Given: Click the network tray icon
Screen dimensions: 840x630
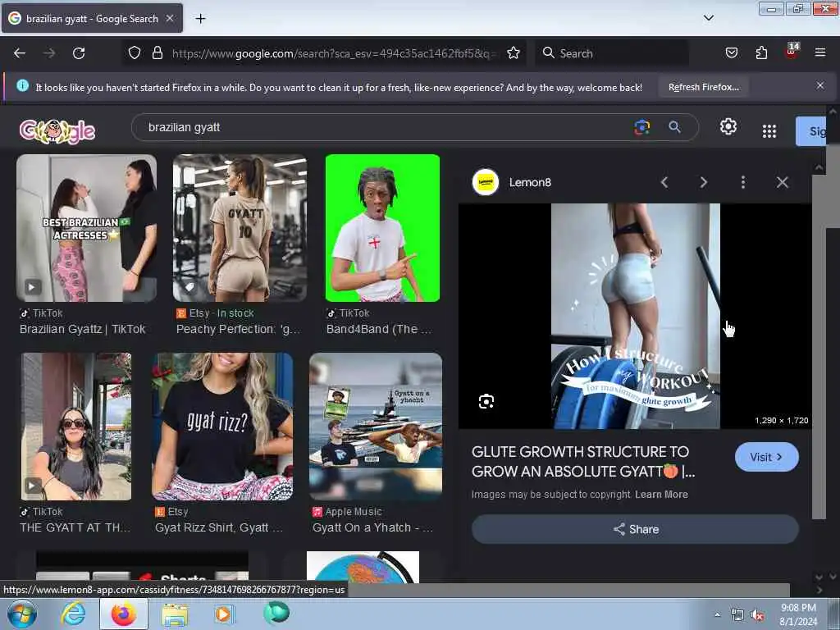Looking at the screenshot, I should click(x=737, y=615).
